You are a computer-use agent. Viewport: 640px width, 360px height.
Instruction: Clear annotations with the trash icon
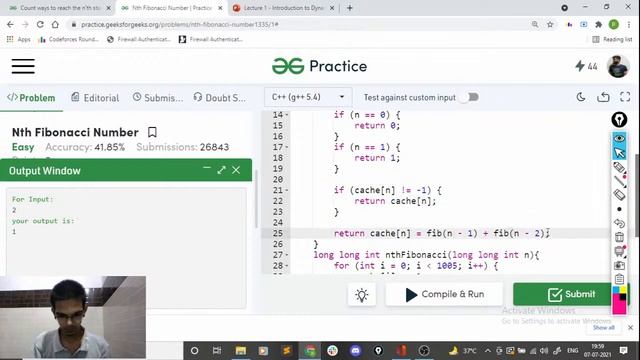(619, 237)
